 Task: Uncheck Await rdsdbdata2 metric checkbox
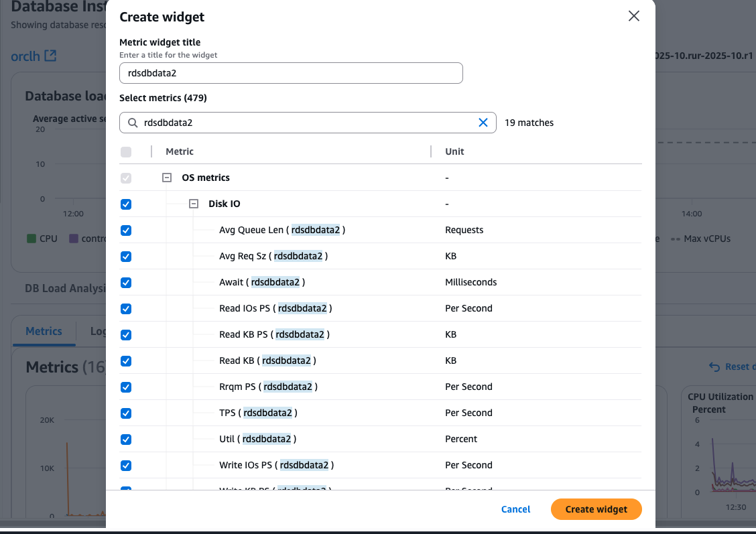pos(126,283)
